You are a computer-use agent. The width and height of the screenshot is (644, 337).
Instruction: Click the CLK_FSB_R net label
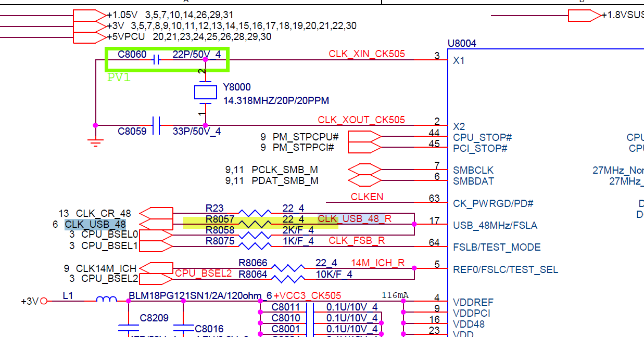pyautogui.click(x=357, y=240)
